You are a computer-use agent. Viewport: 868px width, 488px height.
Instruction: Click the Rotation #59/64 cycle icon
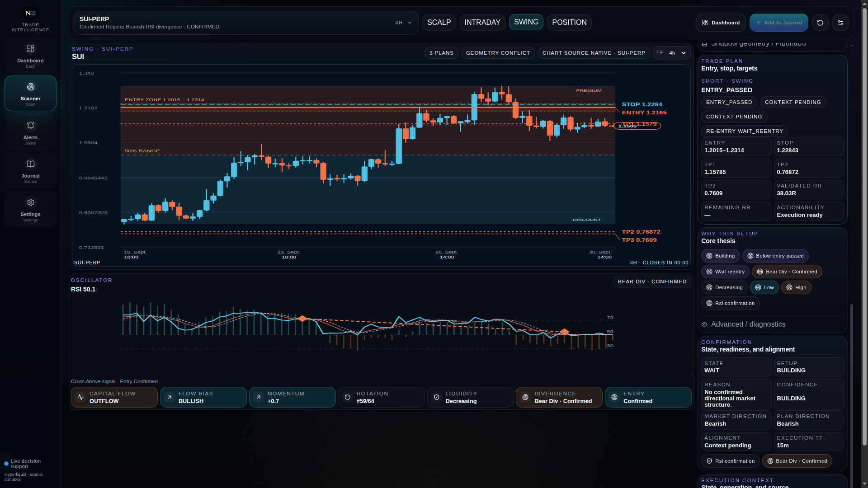348,397
